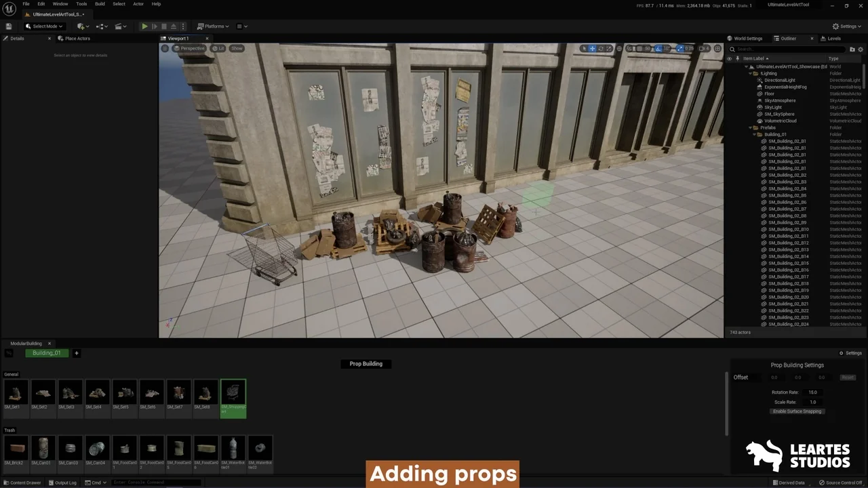This screenshot has height=488, width=868.
Task: Toggle rotation angle snapping in viewport
Action: click(658, 49)
